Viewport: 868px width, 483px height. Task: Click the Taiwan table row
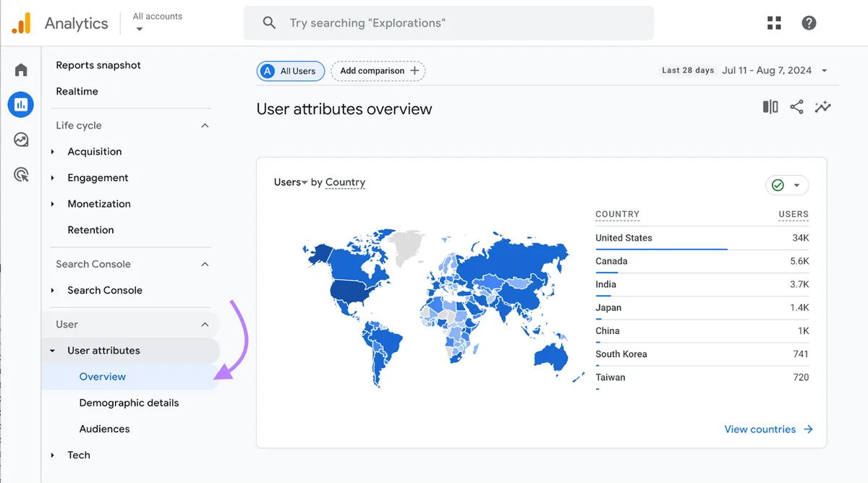(x=702, y=377)
